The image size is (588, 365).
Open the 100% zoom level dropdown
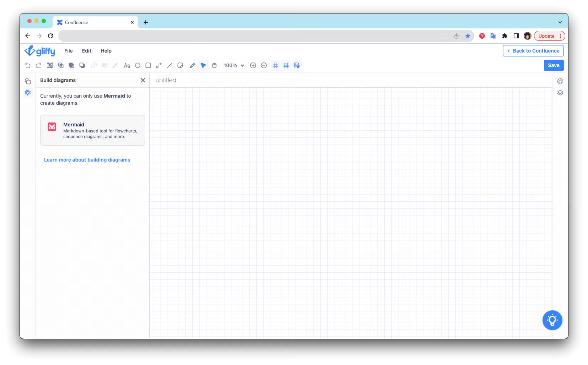tap(234, 65)
